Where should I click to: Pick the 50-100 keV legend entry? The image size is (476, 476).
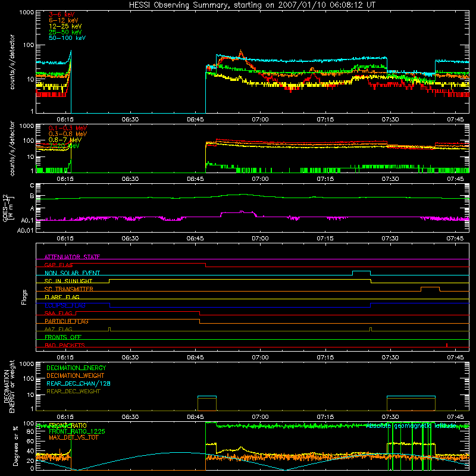[67, 38]
